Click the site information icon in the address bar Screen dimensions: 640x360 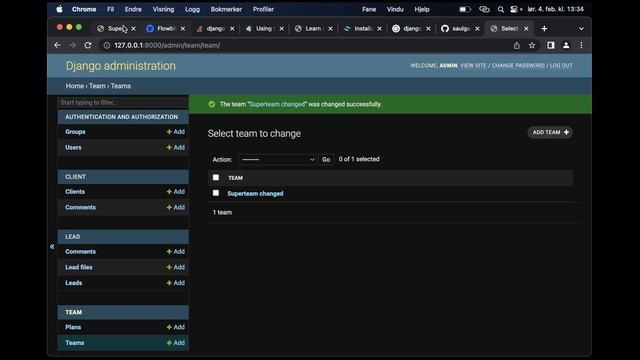(x=107, y=45)
